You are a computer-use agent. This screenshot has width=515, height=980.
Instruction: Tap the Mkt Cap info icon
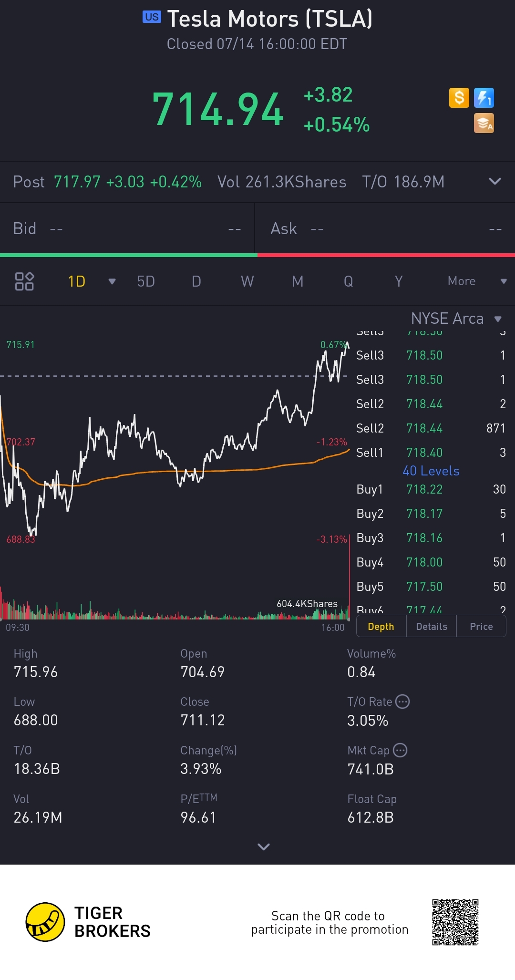coord(400,750)
